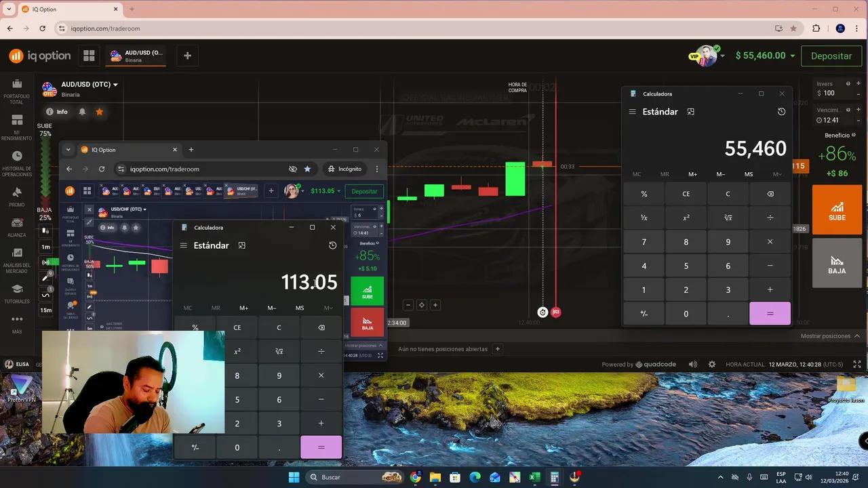
Task: Open the Promo section in the sidebar
Action: coord(17,197)
